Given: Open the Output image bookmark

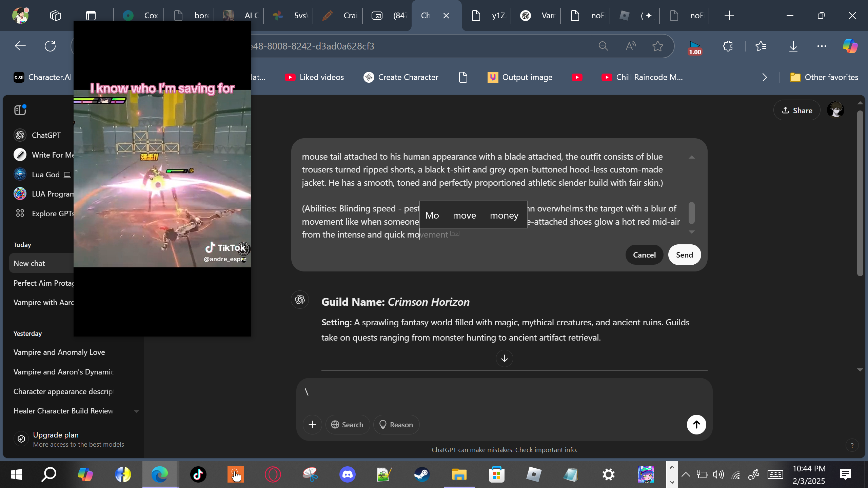Looking at the screenshot, I should [x=520, y=77].
